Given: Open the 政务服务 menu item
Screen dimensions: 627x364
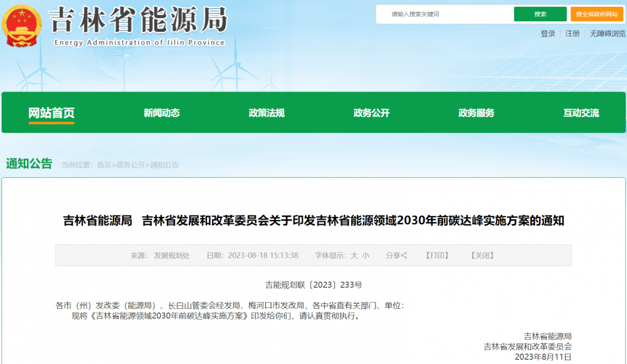Looking at the screenshot, I should (476, 113).
